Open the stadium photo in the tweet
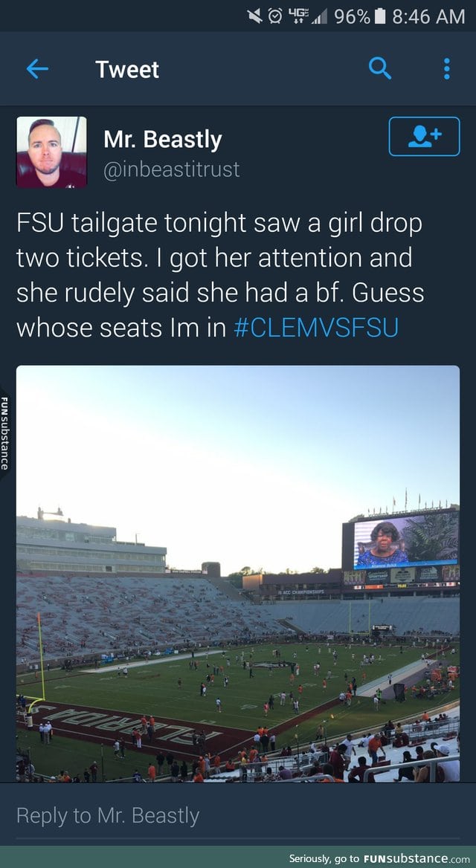The width and height of the screenshot is (476, 868). coord(238,574)
